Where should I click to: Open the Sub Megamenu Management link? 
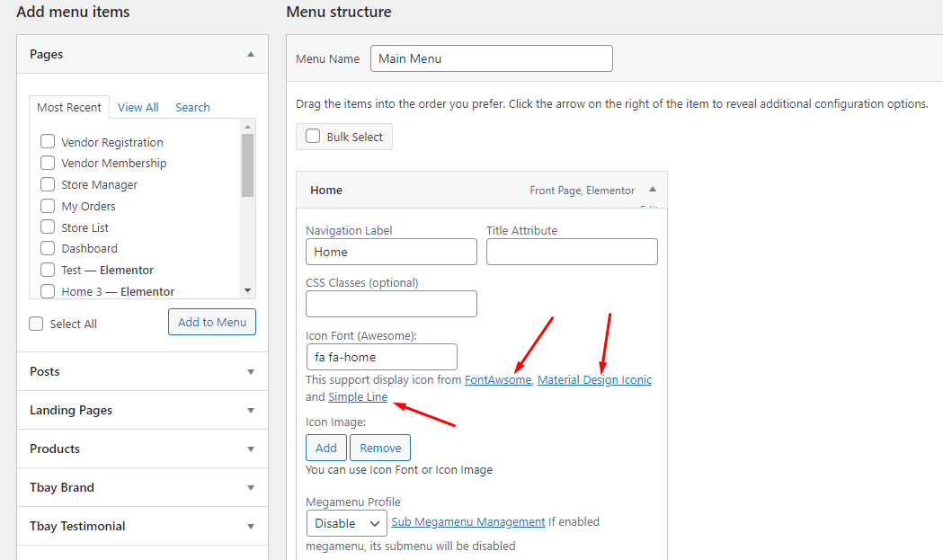tap(468, 521)
